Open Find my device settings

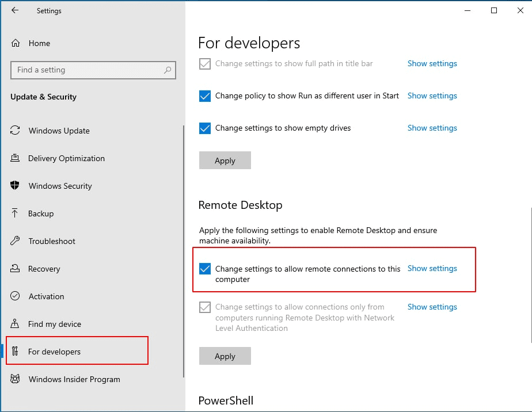coord(54,324)
